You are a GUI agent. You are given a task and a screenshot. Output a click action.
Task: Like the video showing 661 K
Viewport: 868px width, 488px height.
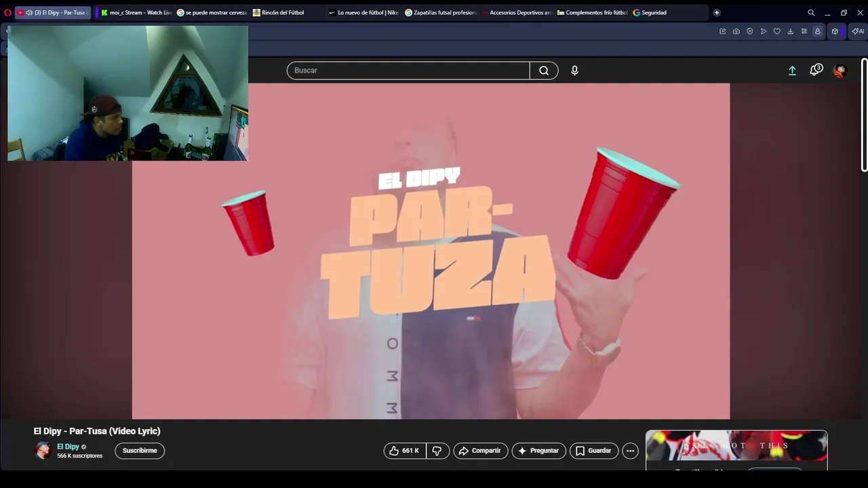coord(405,451)
